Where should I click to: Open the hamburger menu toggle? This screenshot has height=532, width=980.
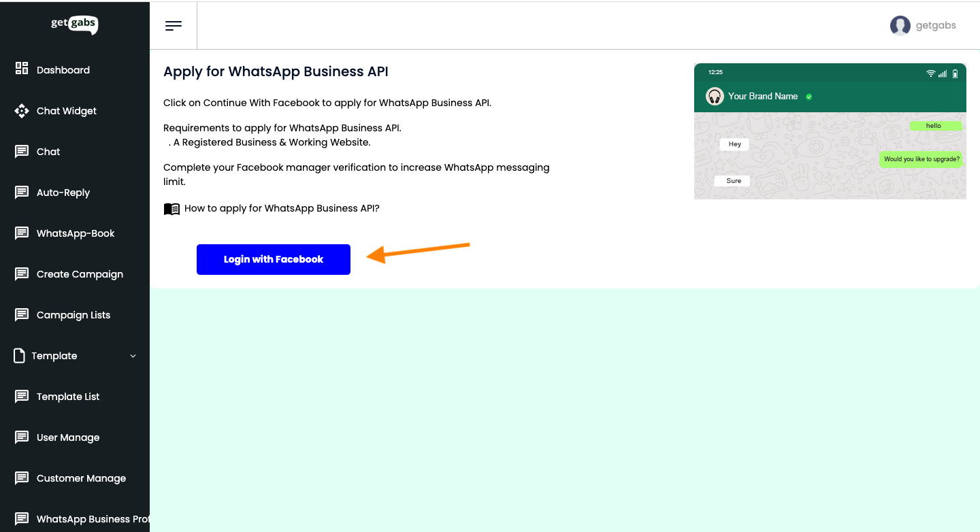click(x=174, y=26)
